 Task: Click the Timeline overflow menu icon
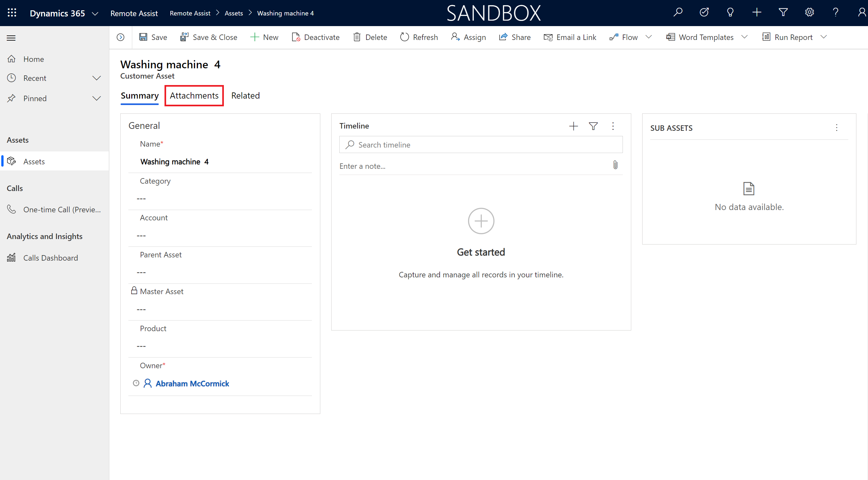[x=614, y=125]
